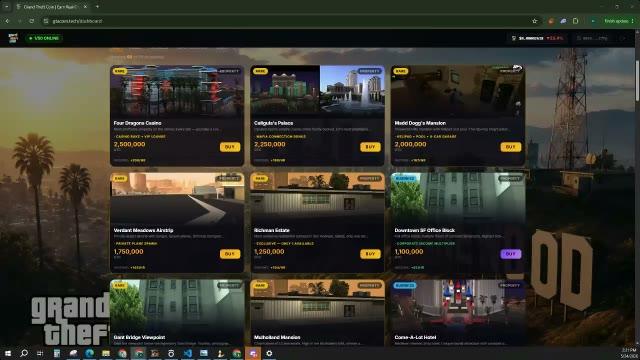Buy Richman Estate
The image size is (640, 360).
[370, 254]
